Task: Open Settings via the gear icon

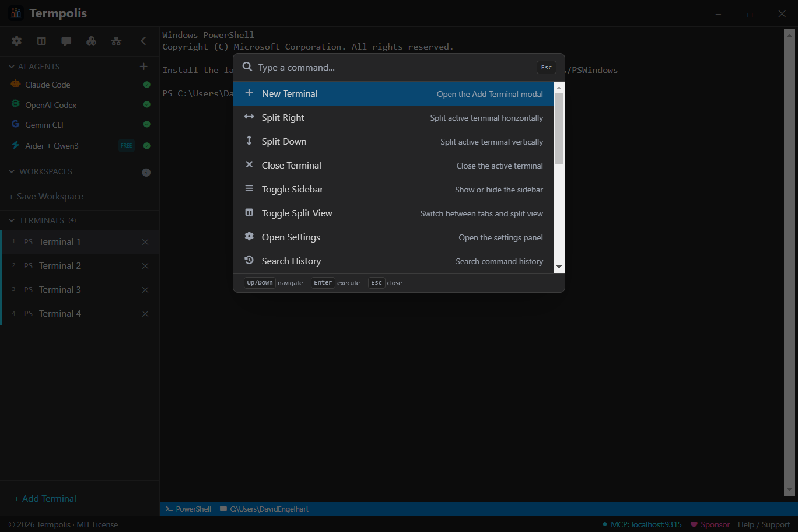Action: [x=16, y=41]
